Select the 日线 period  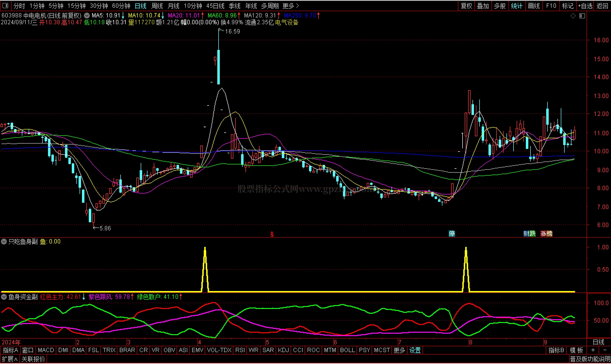tap(140, 6)
